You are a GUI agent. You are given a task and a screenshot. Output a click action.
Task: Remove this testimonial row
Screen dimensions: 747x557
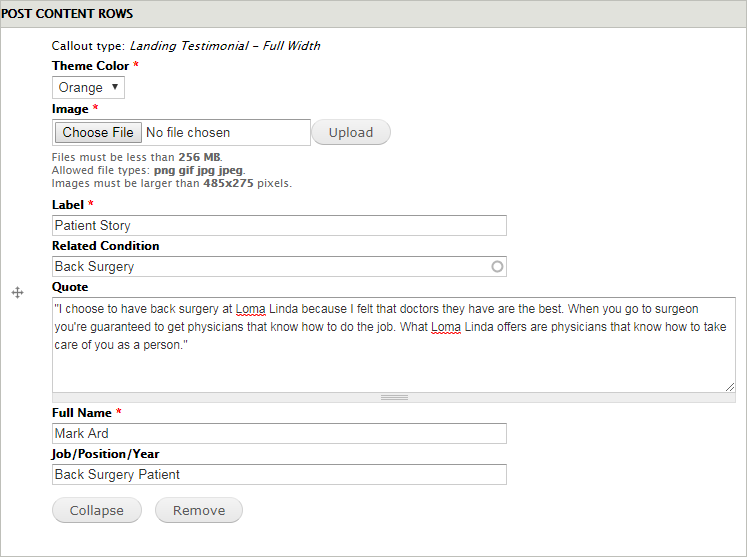(199, 510)
